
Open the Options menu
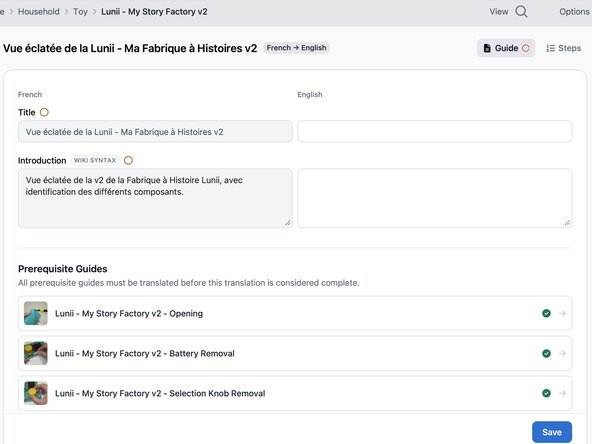pyautogui.click(x=574, y=12)
